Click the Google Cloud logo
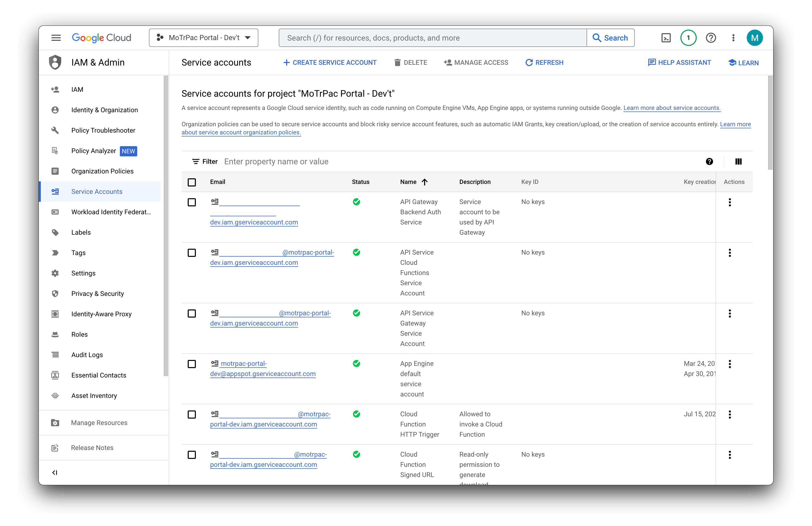Image resolution: width=812 pixels, height=526 pixels. click(x=101, y=37)
